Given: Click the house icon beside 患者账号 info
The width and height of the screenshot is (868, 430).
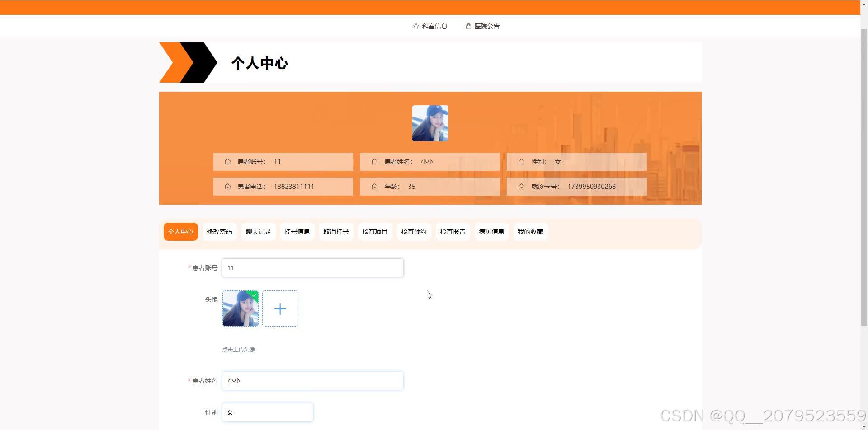Looking at the screenshot, I should 227,161.
